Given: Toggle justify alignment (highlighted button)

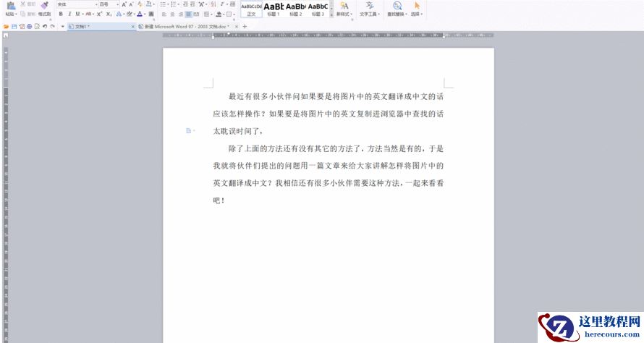Looking at the screenshot, I should tap(188, 14).
